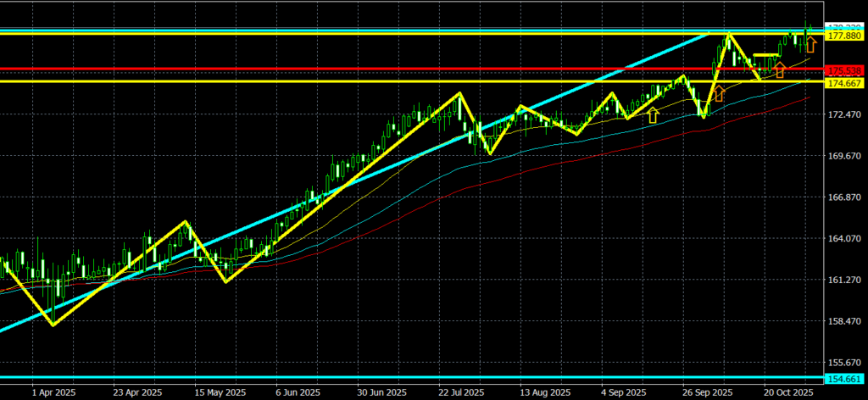Image resolution: width=868 pixels, height=400 pixels.
Task: Click the 6 Jun 2025 date label
Action: click(x=298, y=392)
